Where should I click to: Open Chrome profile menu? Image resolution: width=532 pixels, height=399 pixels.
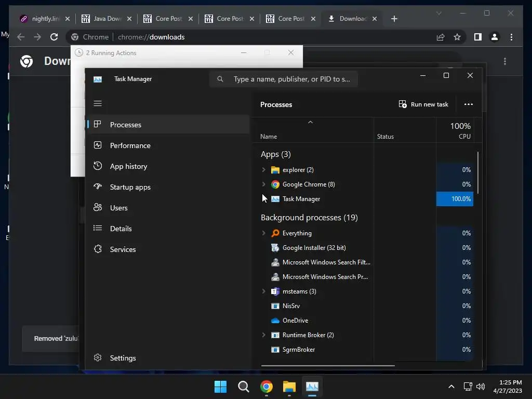pyautogui.click(x=495, y=37)
